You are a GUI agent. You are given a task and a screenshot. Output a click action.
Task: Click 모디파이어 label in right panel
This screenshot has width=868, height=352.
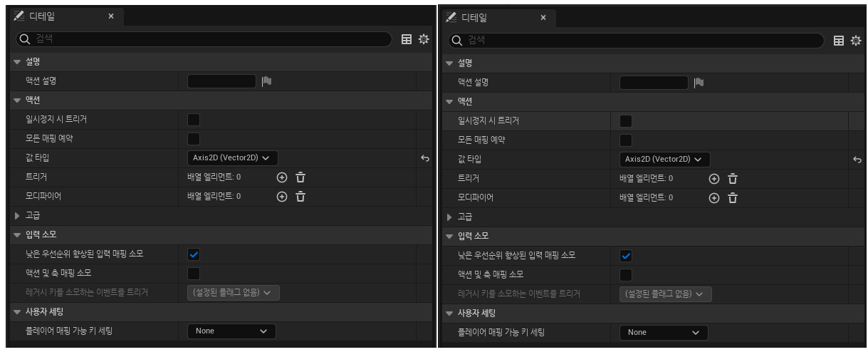475,197
